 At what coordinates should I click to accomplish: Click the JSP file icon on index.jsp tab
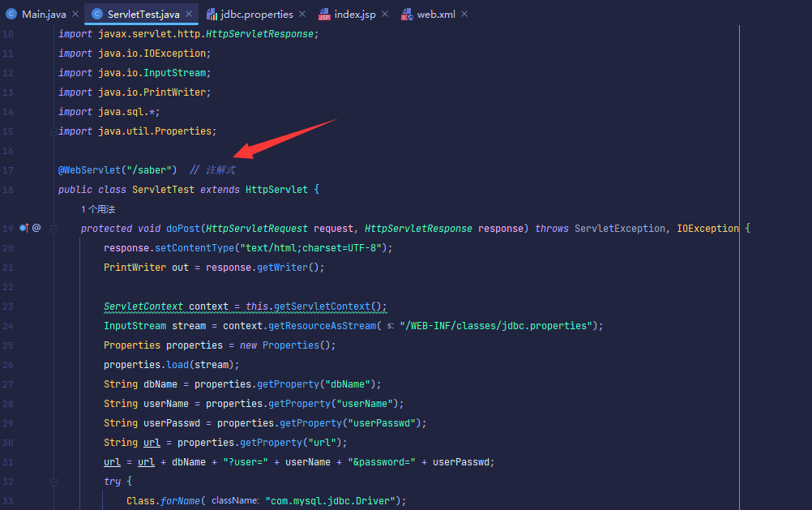324,15
